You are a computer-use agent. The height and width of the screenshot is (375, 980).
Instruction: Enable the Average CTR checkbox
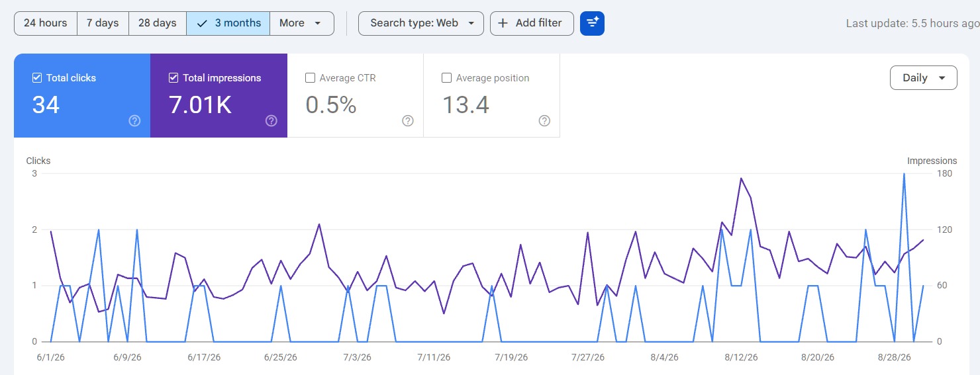click(x=310, y=78)
